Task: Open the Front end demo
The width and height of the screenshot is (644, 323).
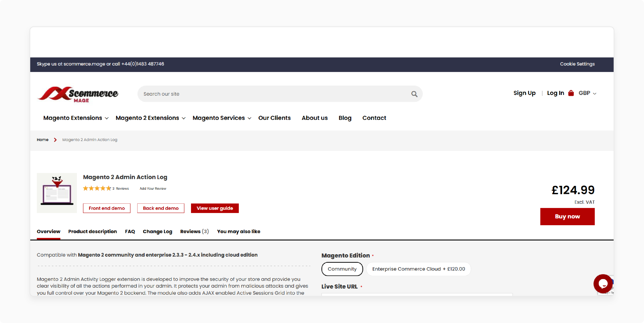Action: [107, 208]
